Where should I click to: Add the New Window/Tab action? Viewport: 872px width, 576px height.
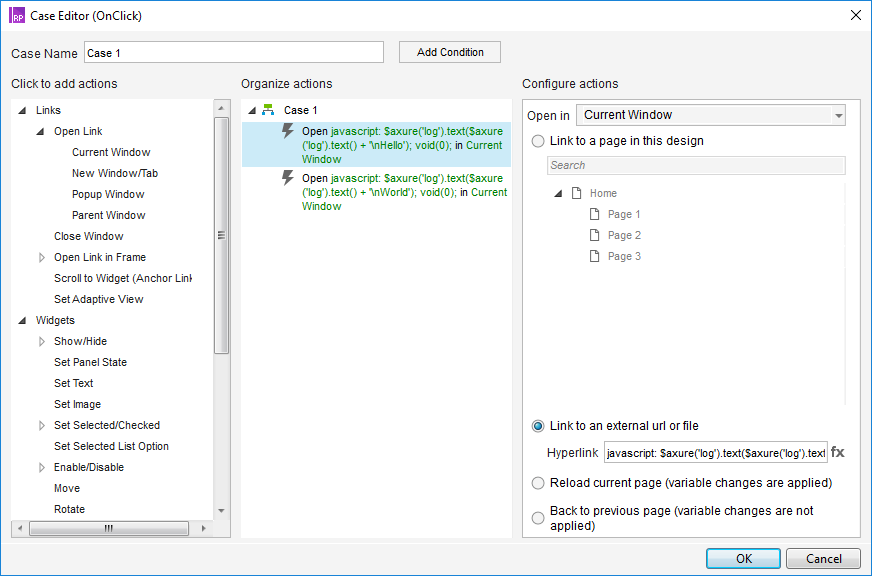(114, 173)
